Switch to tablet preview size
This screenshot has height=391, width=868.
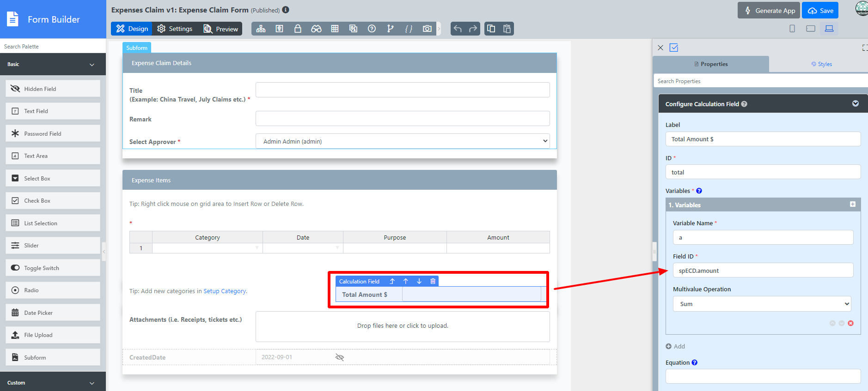(x=811, y=29)
